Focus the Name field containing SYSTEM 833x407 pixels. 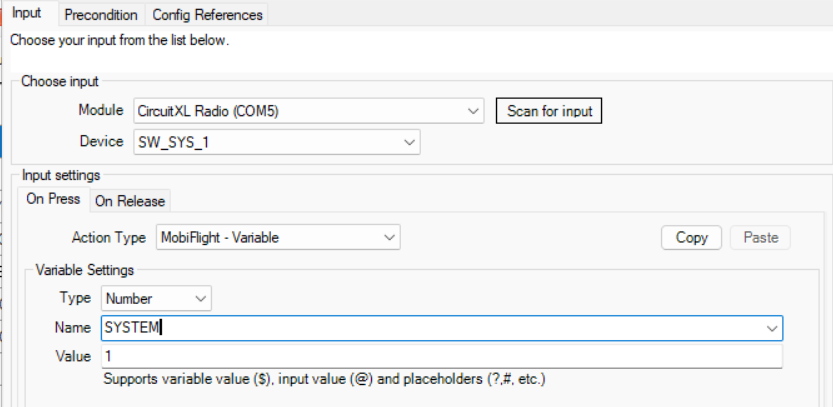[x=430, y=328]
